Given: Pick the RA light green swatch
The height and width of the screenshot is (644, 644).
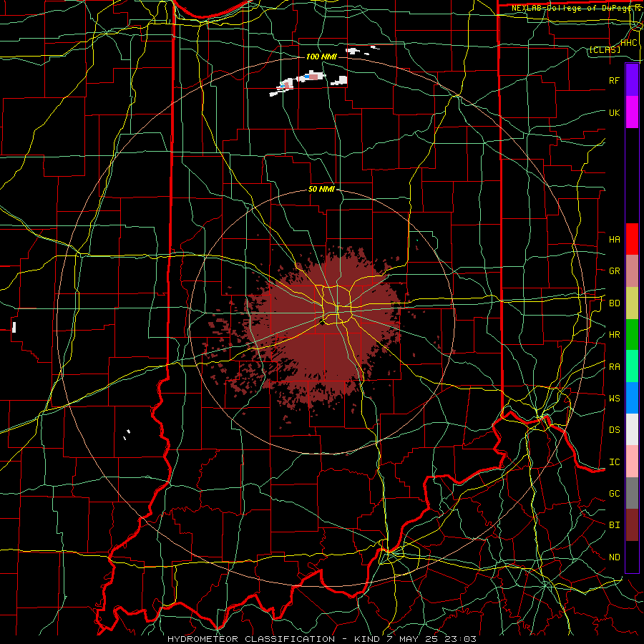Looking at the screenshot, I should (632, 366).
